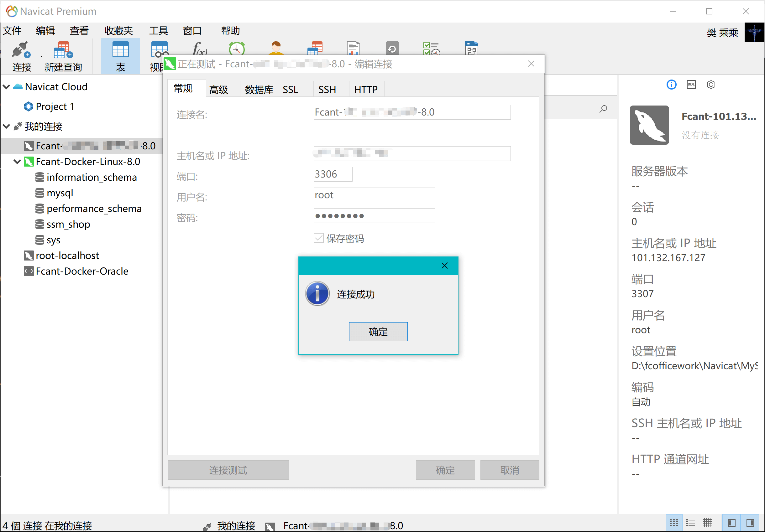
Task: Click the blue info icon in right panel
Action: click(671, 85)
